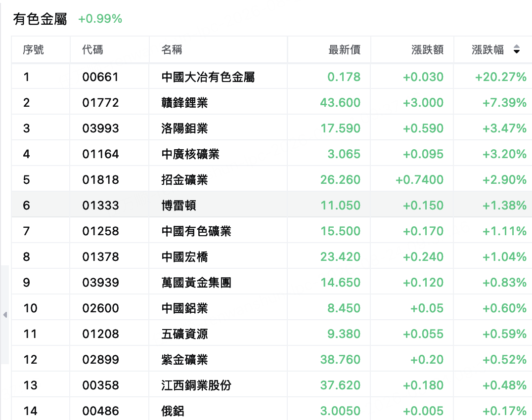Open the 有色金屬 sector title
This screenshot has height=420, width=532.
(40, 19)
